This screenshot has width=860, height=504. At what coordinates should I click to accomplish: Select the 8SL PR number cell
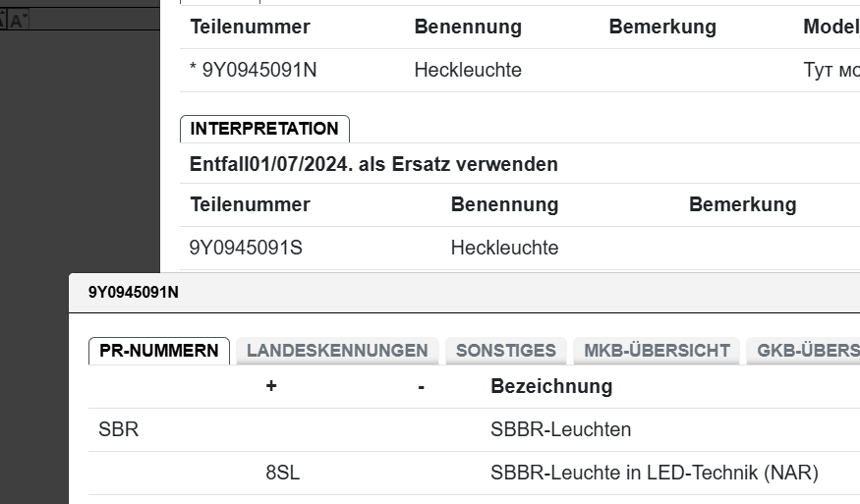282,473
